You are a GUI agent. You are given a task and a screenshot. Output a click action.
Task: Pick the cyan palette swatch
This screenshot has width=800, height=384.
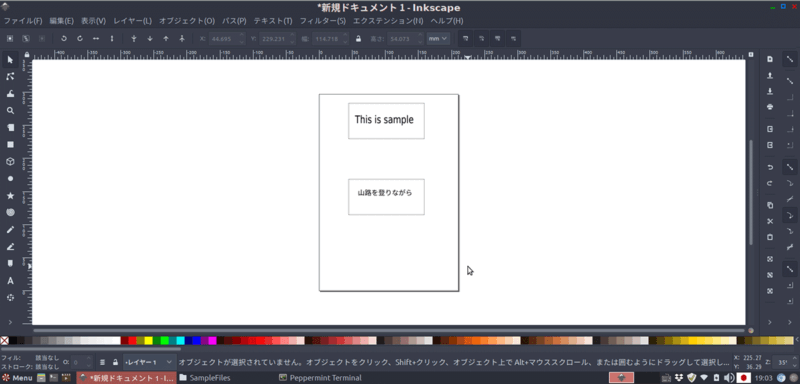click(181, 340)
